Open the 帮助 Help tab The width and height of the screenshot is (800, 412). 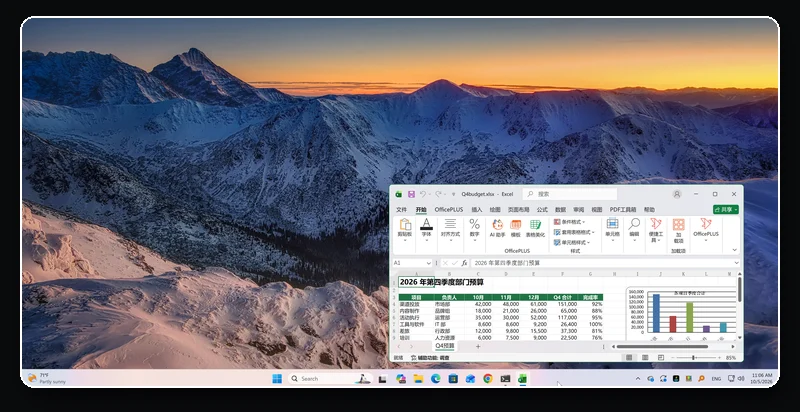click(x=649, y=210)
